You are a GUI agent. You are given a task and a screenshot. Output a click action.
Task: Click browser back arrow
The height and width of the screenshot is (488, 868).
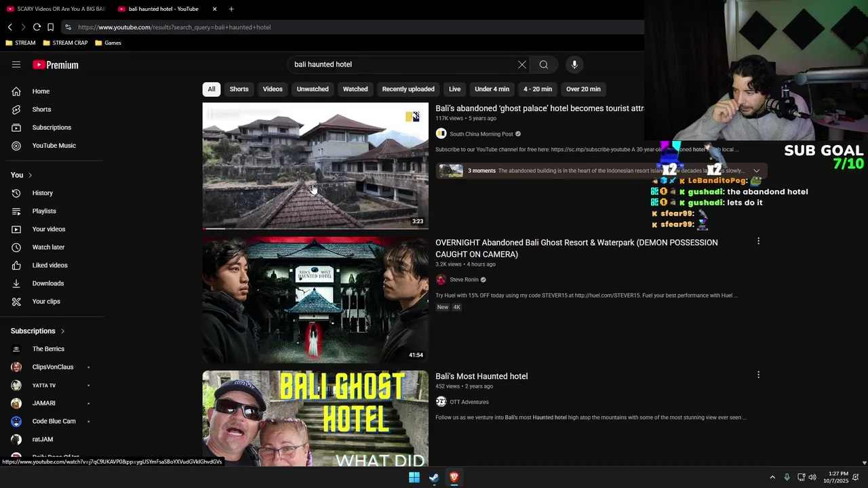tap(10, 27)
